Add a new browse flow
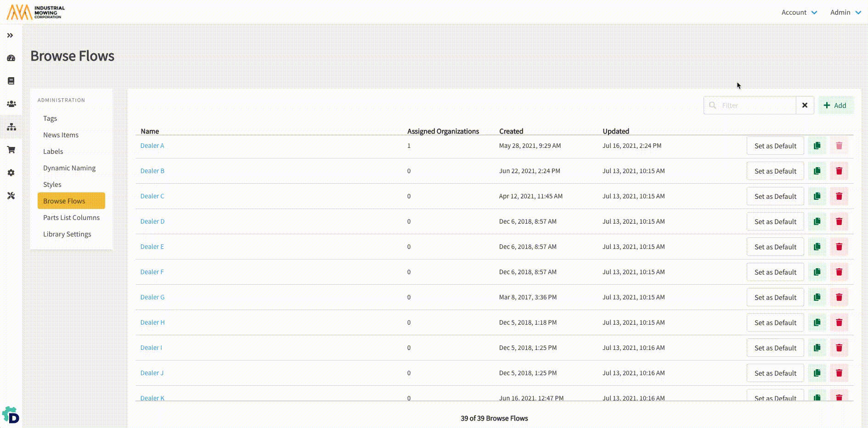868x428 pixels. tap(835, 105)
